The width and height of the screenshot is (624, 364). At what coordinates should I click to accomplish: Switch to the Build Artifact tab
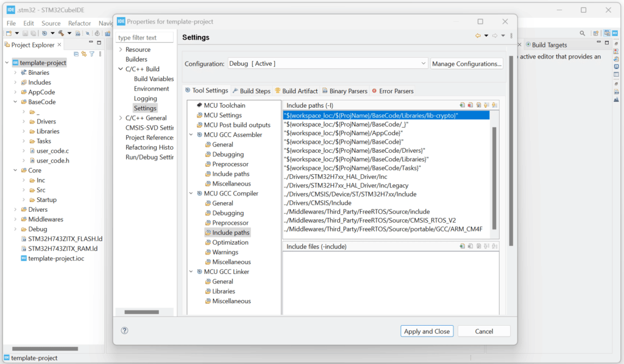(x=297, y=91)
